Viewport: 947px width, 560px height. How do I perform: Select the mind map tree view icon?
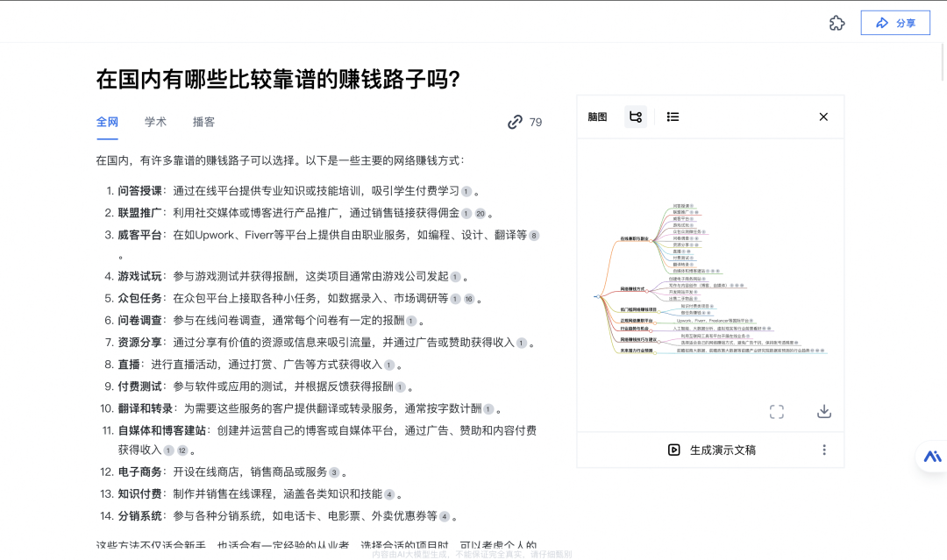click(x=636, y=117)
